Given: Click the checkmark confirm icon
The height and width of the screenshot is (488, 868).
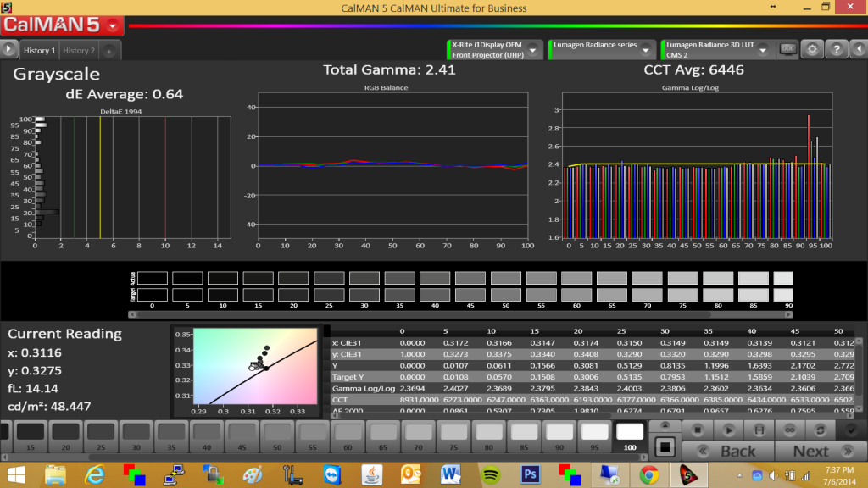Looking at the screenshot, I should pyautogui.click(x=851, y=430).
